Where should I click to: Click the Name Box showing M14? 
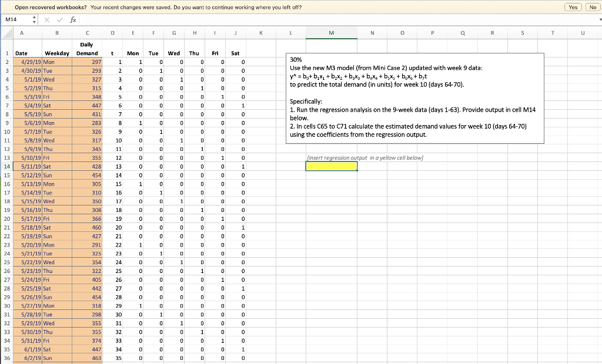[x=17, y=19]
